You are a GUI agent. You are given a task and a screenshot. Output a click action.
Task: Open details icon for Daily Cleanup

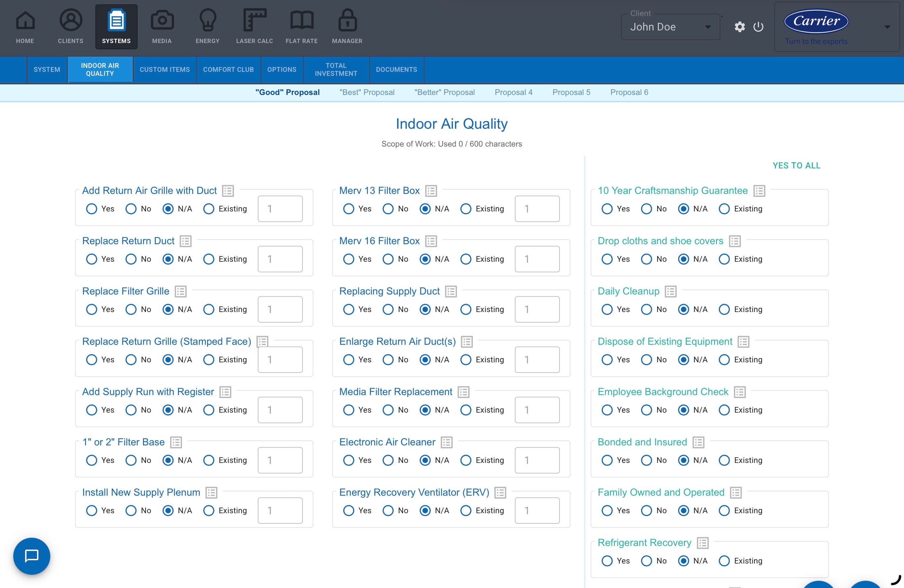[x=671, y=291]
